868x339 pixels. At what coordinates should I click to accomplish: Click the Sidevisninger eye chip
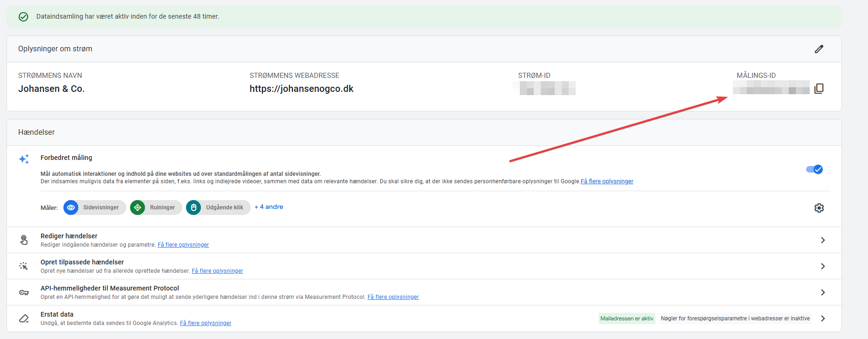pos(95,208)
